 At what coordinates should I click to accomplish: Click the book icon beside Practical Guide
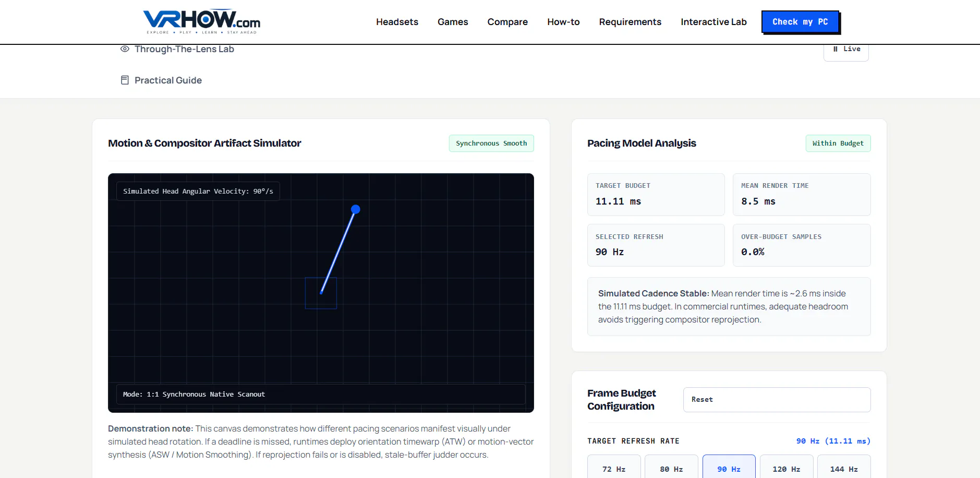[125, 80]
